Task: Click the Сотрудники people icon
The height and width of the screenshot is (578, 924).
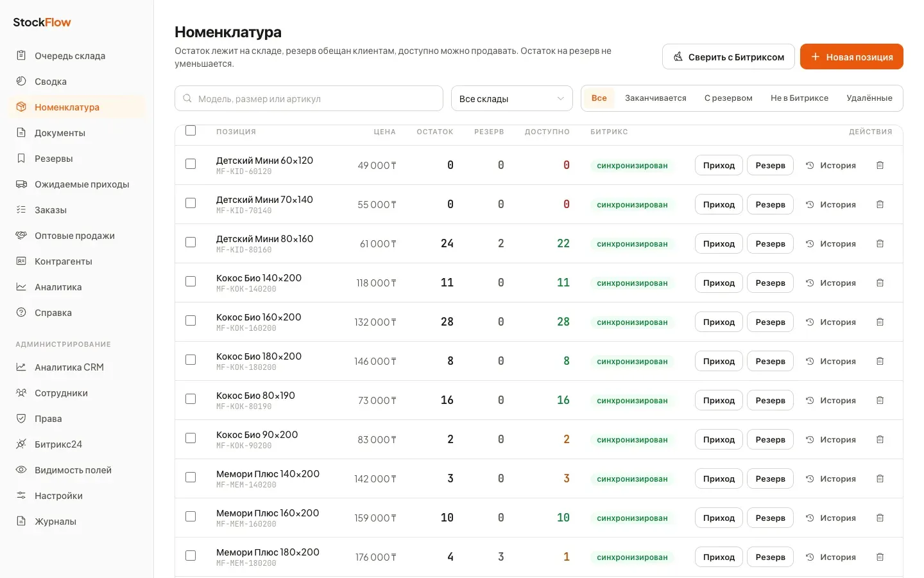Action: (x=21, y=392)
